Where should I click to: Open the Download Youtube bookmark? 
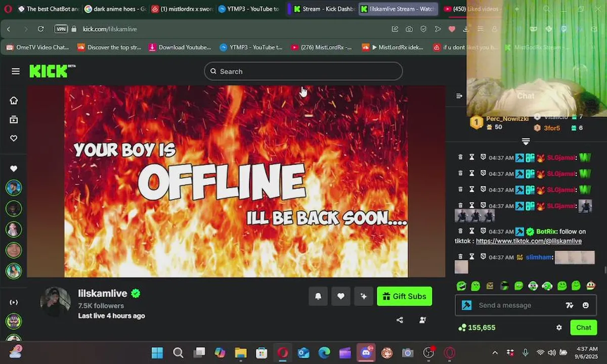click(180, 47)
